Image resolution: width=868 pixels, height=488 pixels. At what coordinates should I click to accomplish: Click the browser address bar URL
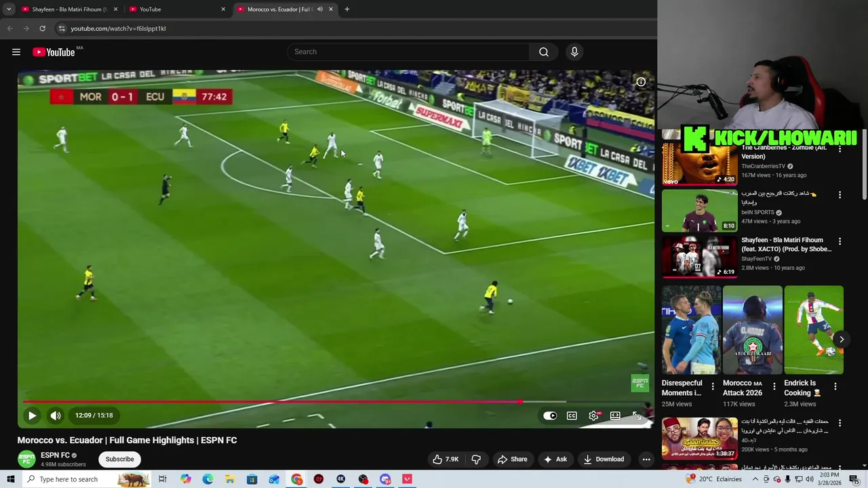point(118,28)
